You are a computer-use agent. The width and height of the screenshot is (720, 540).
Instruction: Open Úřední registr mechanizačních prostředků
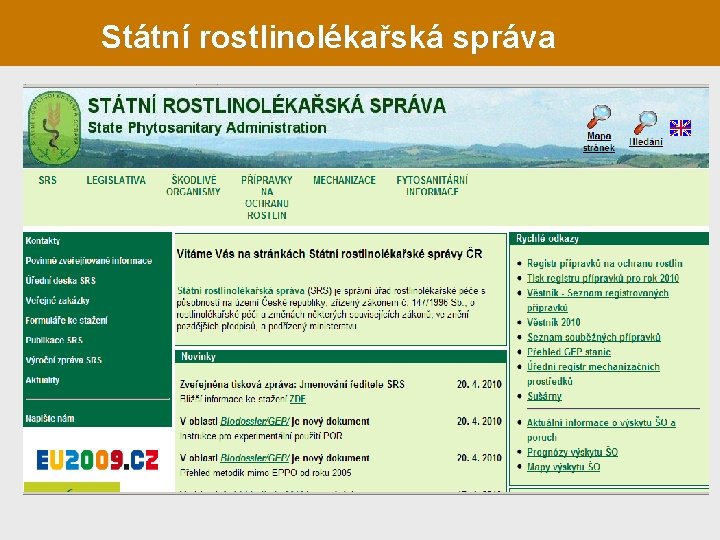point(593,374)
